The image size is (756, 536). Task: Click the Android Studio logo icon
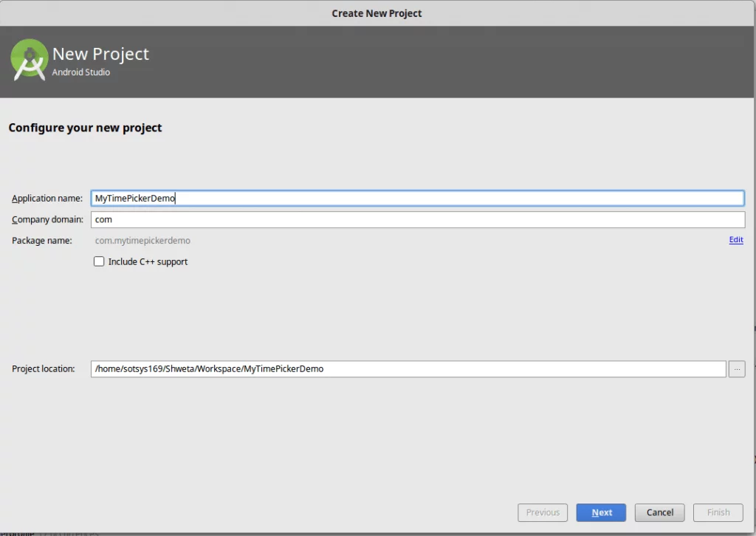click(30, 60)
